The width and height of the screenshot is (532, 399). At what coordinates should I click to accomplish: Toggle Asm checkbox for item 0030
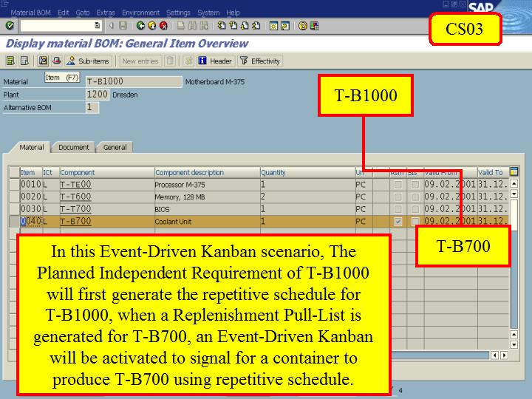(x=398, y=209)
